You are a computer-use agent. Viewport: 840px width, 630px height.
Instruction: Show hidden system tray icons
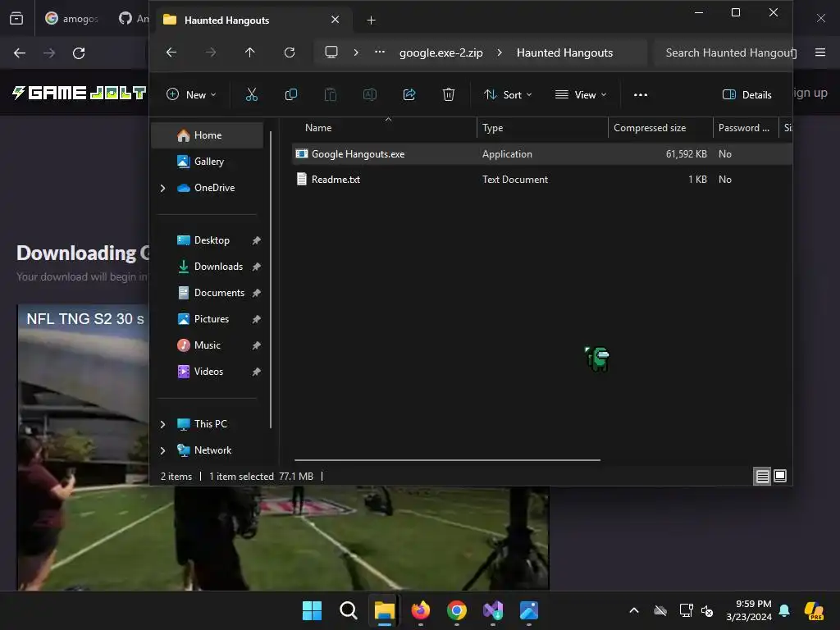click(x=634, y=610)
